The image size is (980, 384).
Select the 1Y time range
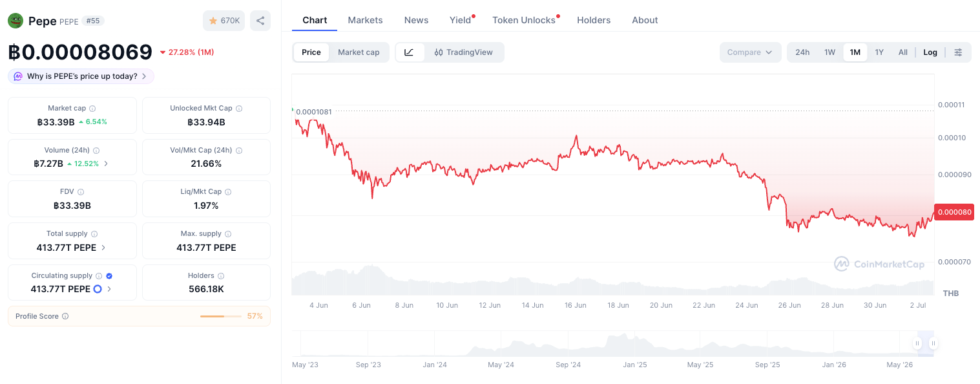tap(879, 52)
